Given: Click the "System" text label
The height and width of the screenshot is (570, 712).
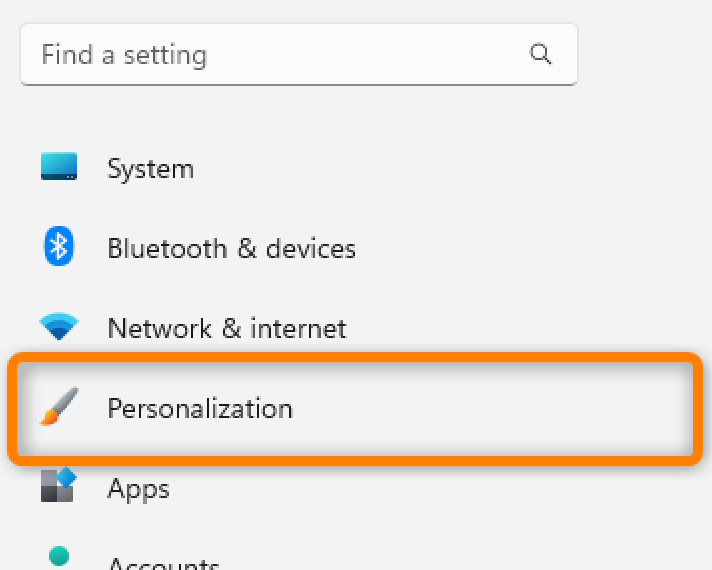Looking at the screenshot, I should [x=150, y=168].
